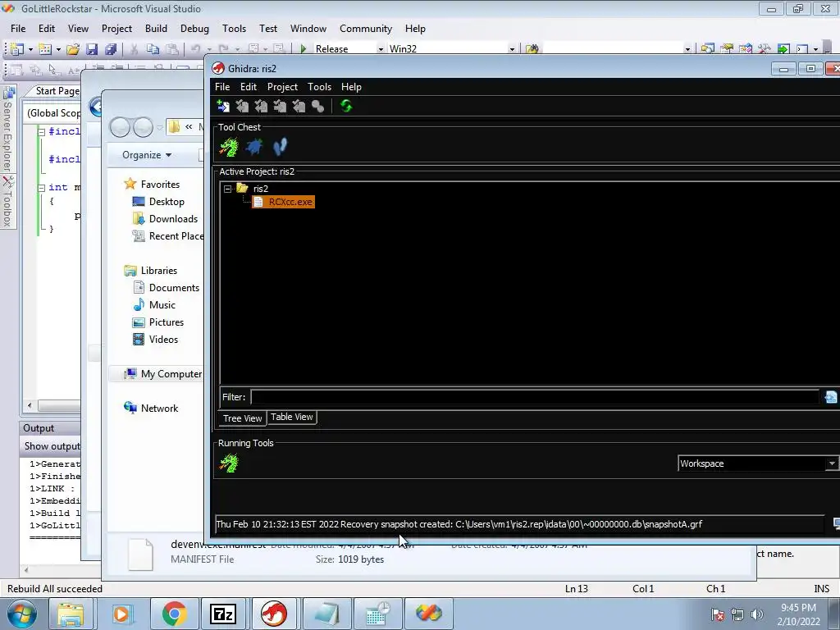Image resolution: width=840 pixels, height=630 pixels.
Task: Open Toolbox wrench icon in Visual Studio toolbar
Action: click(765, 48)
